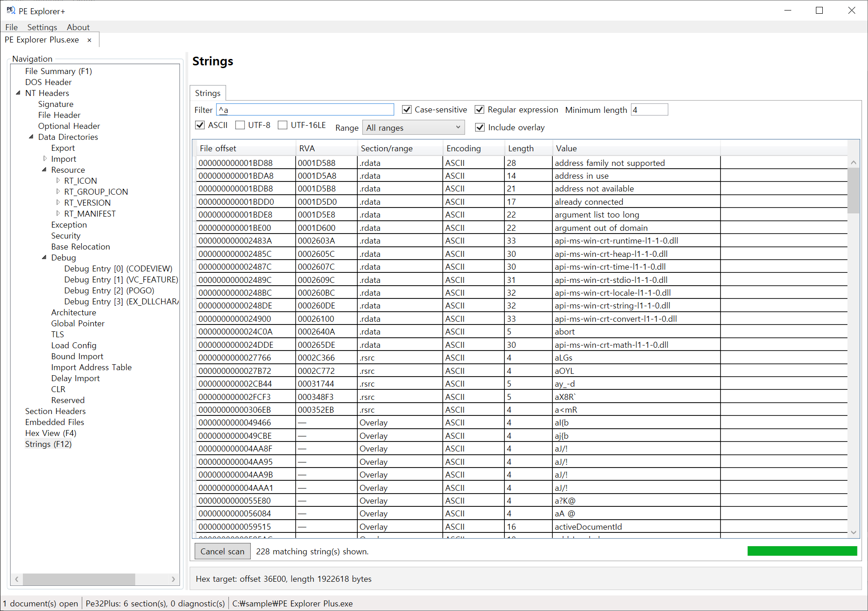Click the PE Explorer+ app icon in title bar
This screenshot has width=868, height=611.
coord(11,11)
